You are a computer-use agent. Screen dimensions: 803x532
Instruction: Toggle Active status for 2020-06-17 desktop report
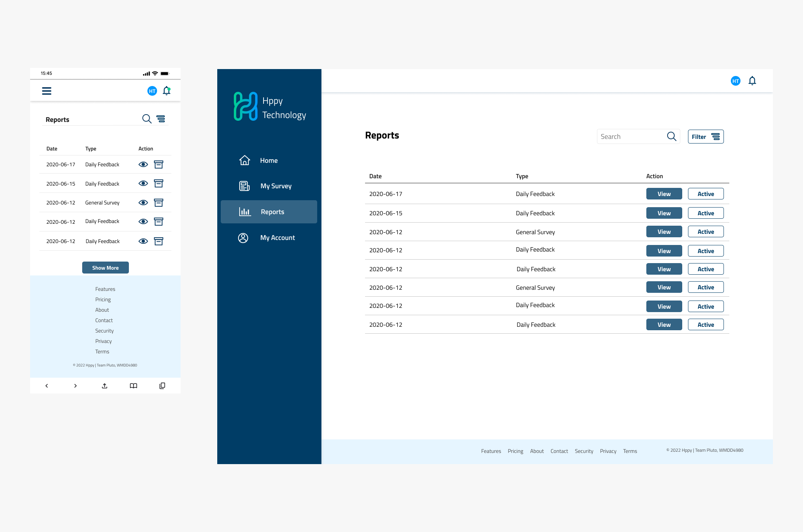click(x=705, y=194)
